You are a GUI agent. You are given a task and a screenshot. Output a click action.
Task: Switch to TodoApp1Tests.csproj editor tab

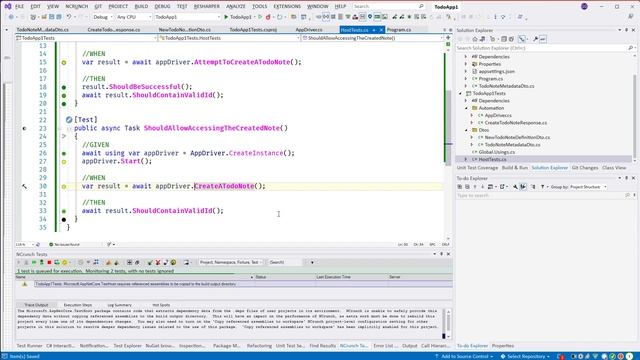click(x=253, y=30)
